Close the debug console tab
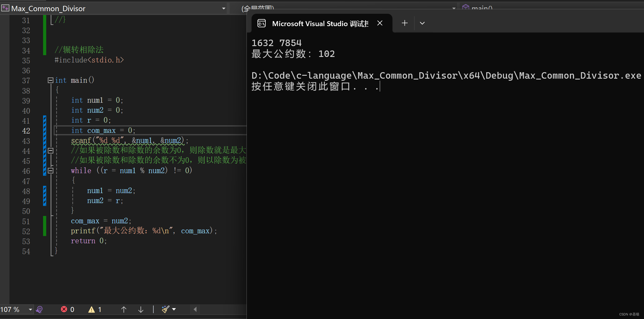The height and width of the screenshot is (319, 644). [x=380, y=23]
